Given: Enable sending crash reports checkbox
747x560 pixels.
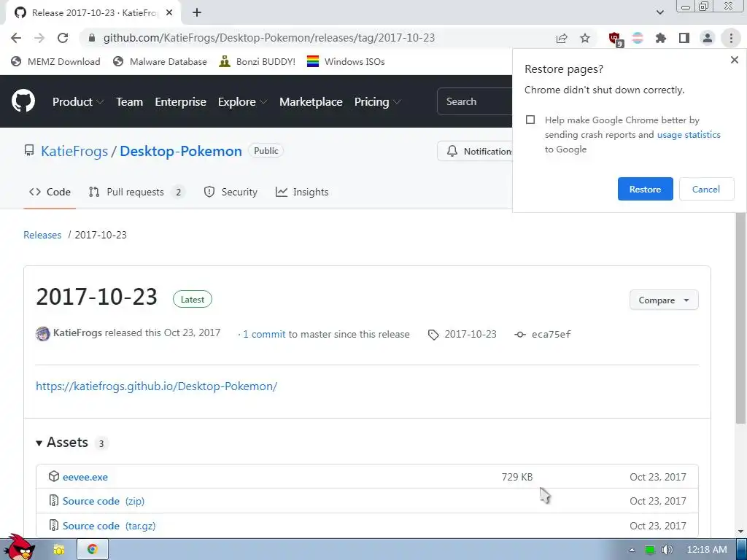Looking at the screenshot, I should (530, 120).
